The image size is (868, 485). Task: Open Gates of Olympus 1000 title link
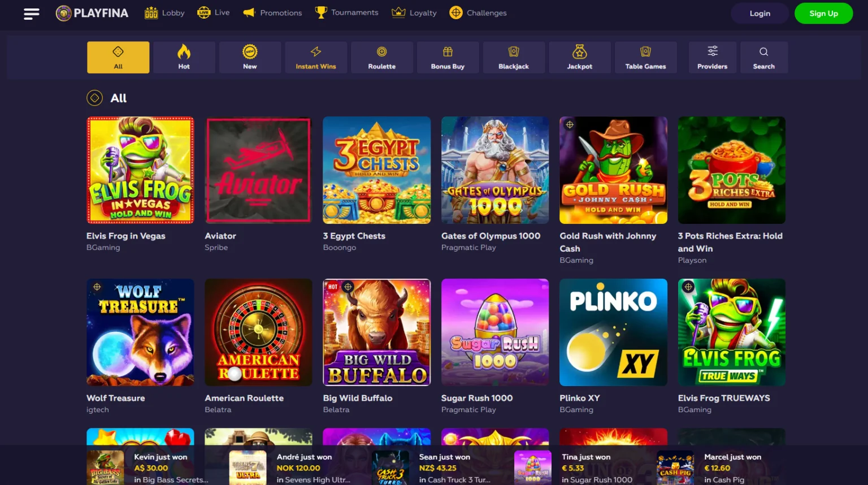[491, 236]
